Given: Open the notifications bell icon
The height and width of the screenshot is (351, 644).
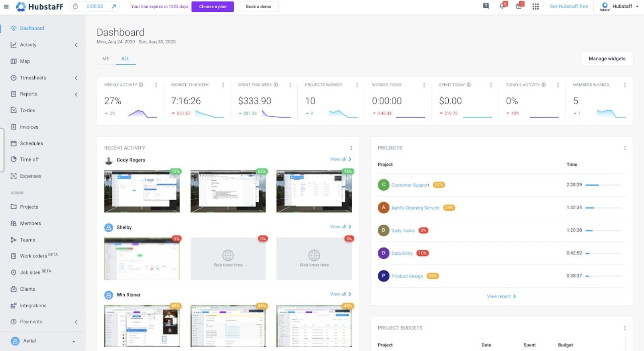Looking at the screenshot, I should [502, 6].
